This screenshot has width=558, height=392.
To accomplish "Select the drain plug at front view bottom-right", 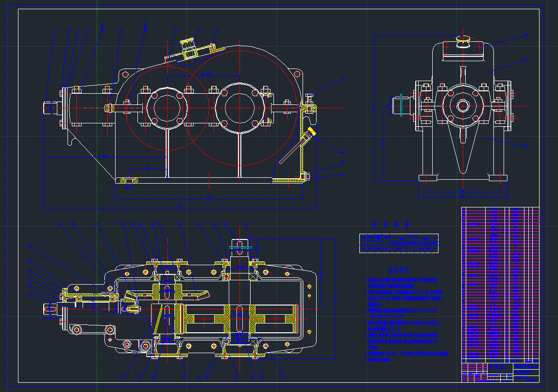I will click(x=306, y=176).
